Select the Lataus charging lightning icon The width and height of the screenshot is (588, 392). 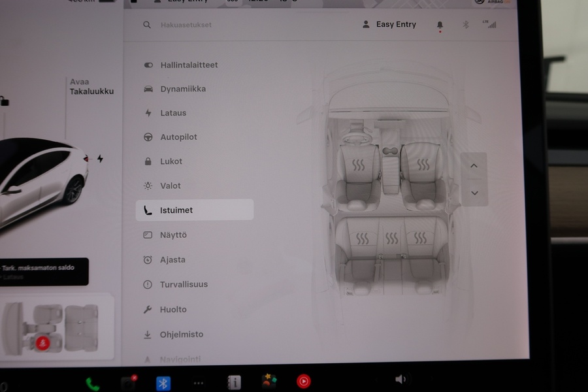click(149, 112)
